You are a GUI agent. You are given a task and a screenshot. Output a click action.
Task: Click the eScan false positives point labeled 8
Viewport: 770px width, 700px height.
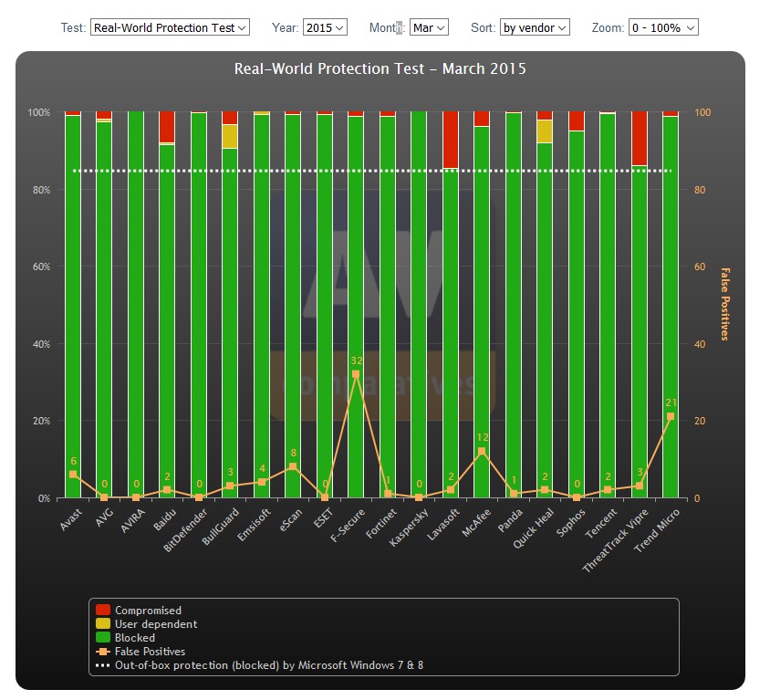(293, 466)
